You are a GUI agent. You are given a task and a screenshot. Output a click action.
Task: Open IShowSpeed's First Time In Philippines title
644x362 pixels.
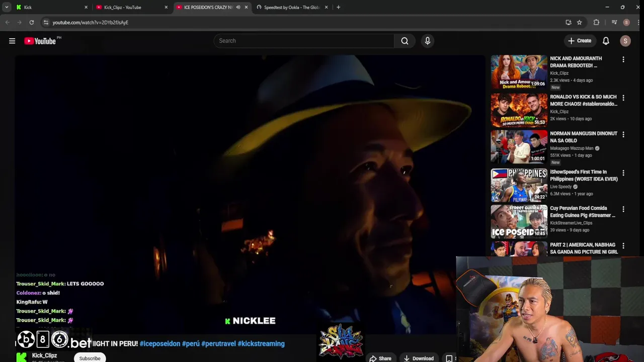click(584, 175)
